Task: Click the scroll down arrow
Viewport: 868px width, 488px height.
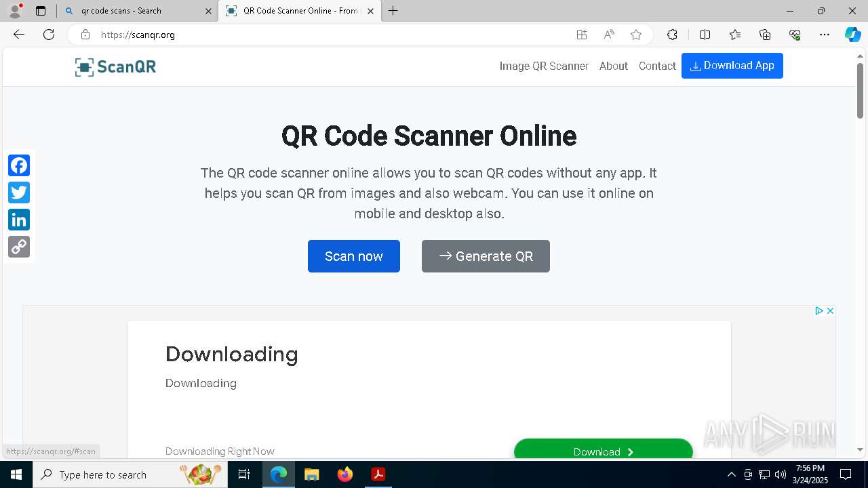Action: 860,449
